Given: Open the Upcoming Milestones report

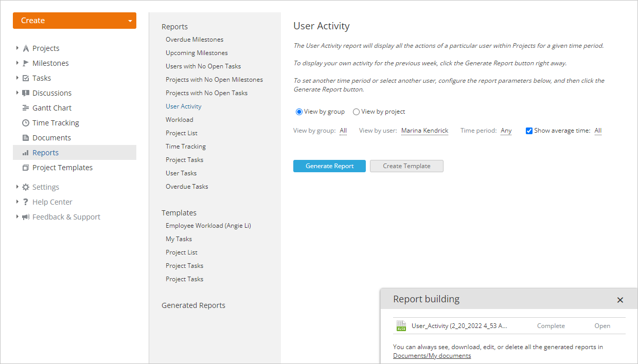Looking at the screenshot, I should coord(197,53).
